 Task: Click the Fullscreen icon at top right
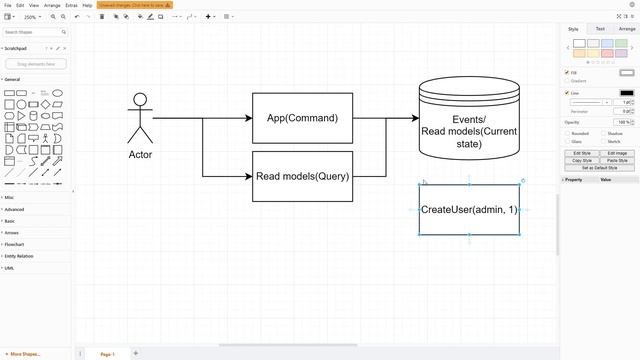(619, 16)
